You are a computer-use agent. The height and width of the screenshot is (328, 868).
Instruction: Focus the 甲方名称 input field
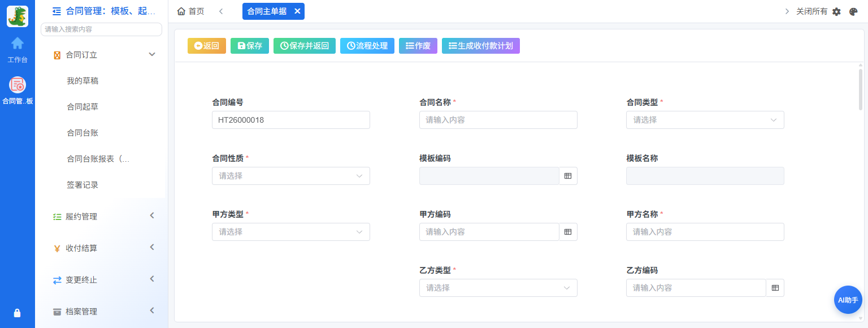pyautogui.click(x=705, y=232)
